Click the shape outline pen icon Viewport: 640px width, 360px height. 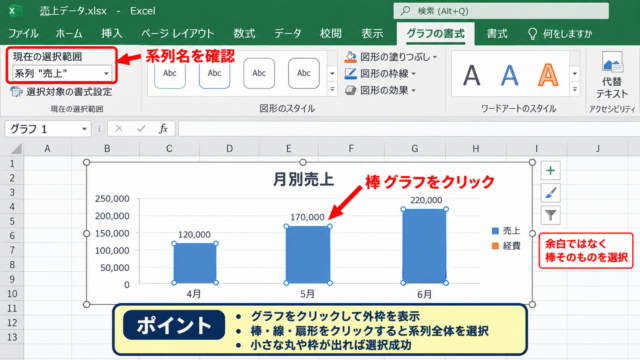tap(350, 73)
